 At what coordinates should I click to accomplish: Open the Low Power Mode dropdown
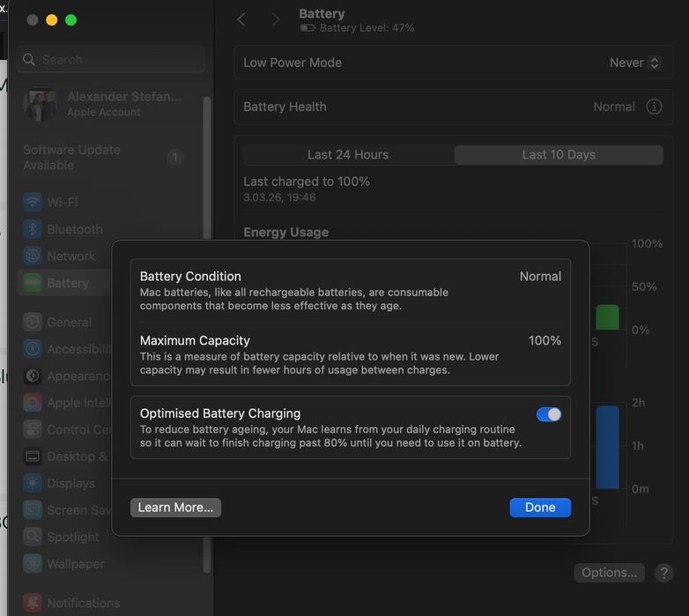634,63
